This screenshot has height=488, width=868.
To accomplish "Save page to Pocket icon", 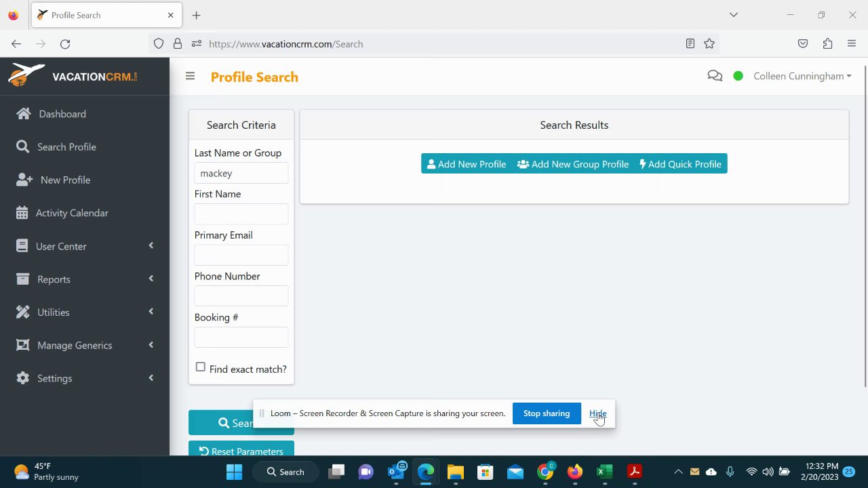I will (x=803, y=44).
